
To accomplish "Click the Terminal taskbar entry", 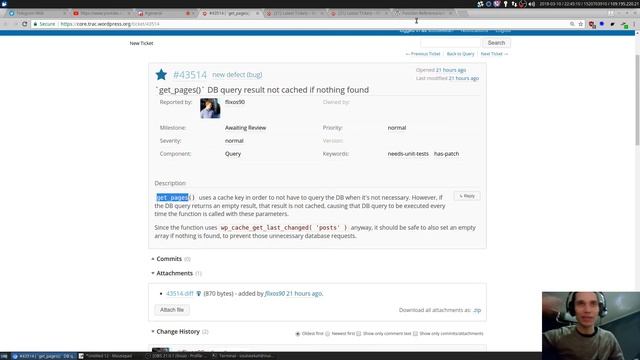I will tap(244, 356).
